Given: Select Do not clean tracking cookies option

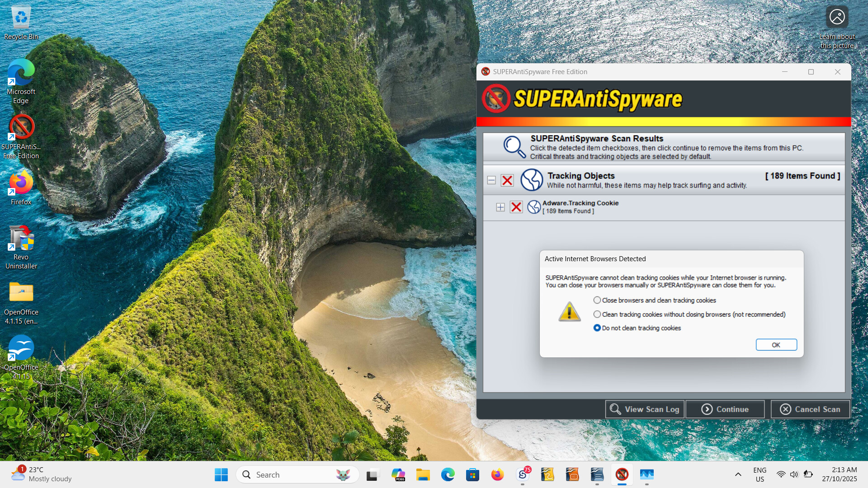Looking at the screenshot, I should (x=597, y=328).
